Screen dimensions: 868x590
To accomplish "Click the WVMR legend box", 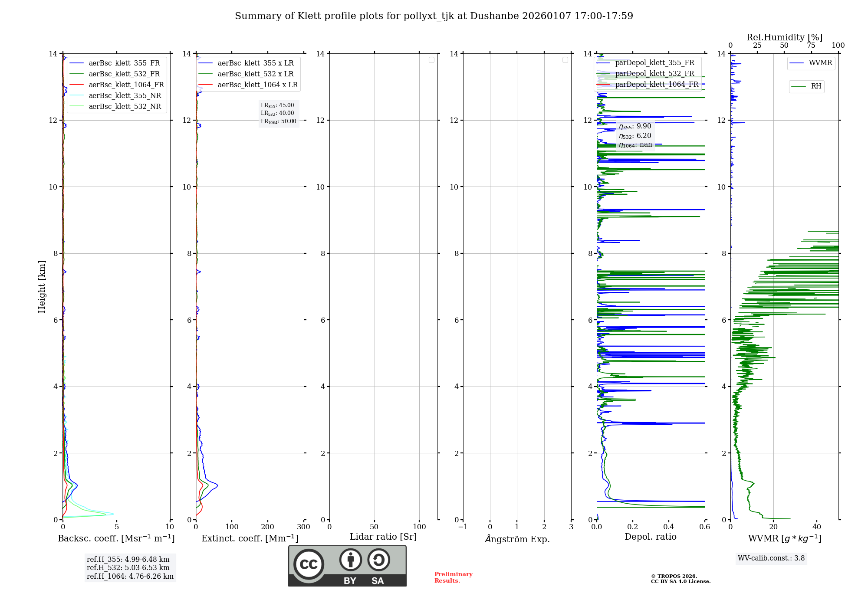I will pos(811,63).
